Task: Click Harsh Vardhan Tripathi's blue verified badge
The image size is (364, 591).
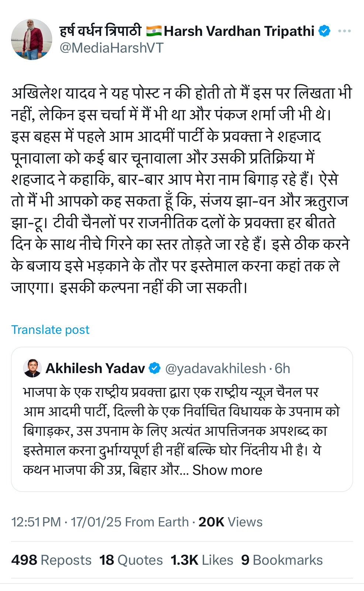Action: click(324, 31)
